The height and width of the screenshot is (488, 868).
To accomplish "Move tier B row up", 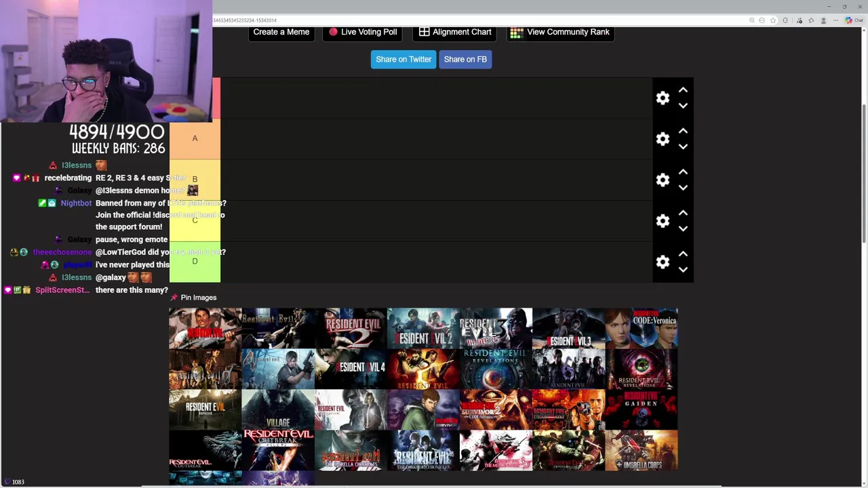I will (683, 172).
